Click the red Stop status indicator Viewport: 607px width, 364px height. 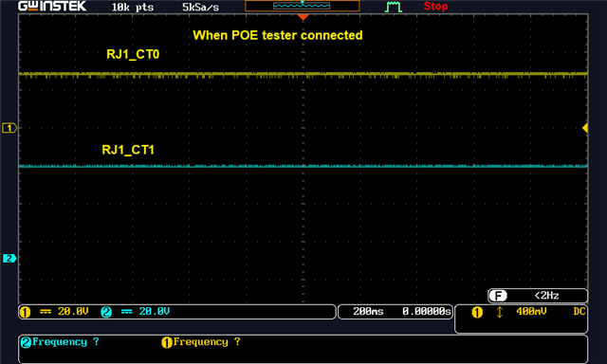pyautogui.click(x=435, y=7)
